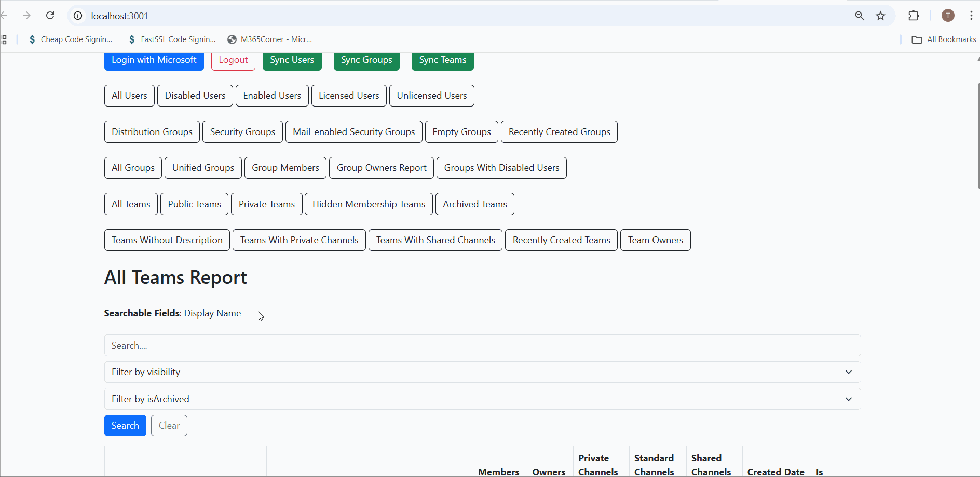Open the browser extensions puzzle icon
This screenshot has width=980, height=477.
pyautogui.click(x=914, y=16)
